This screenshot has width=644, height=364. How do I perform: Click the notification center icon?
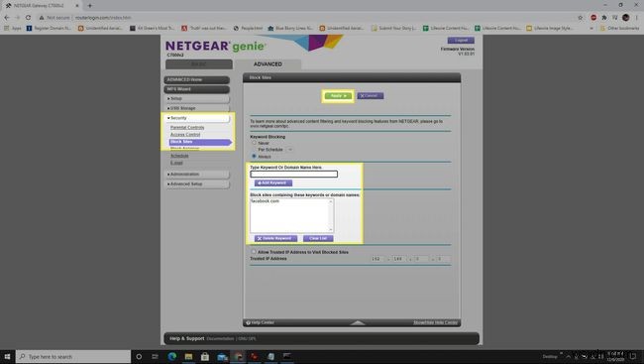coord(634,357)
